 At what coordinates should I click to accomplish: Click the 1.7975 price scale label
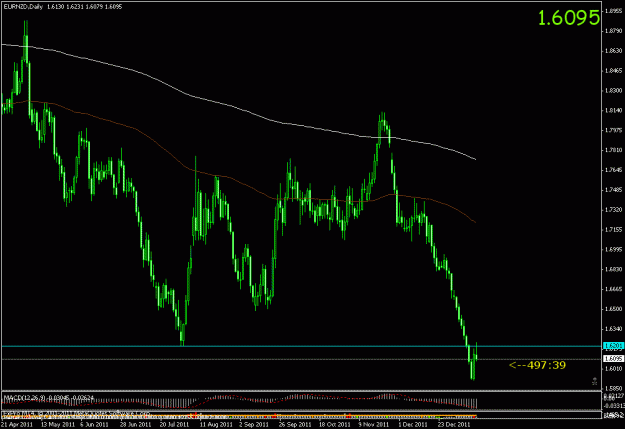(614, 130)
